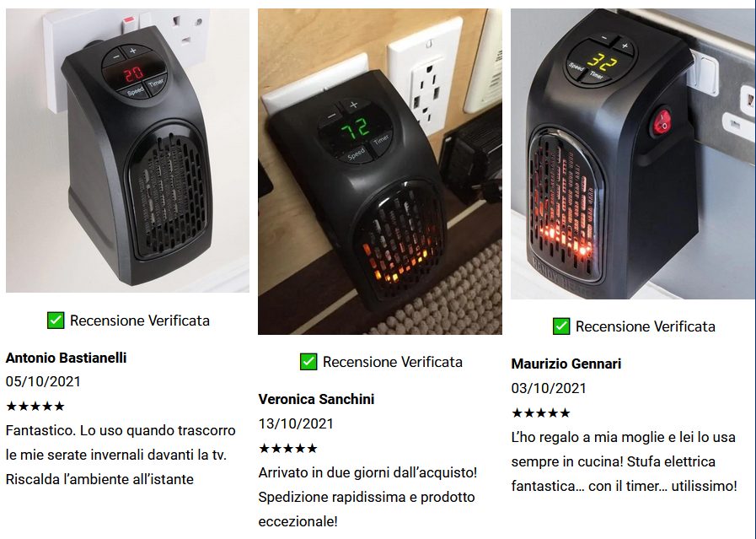
Task: Click the review text starting with Arrivato in due giorni
Action: [367, 497]
